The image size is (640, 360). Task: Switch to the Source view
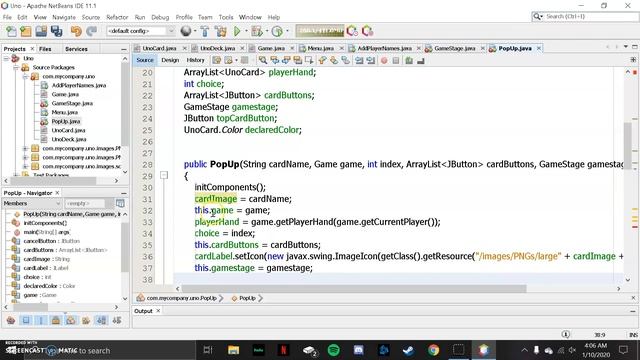(x=145, y=60)
